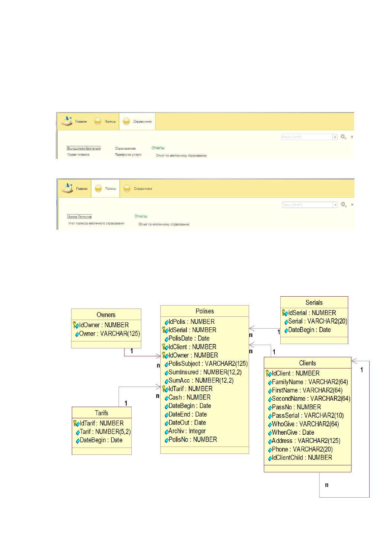Open the Архив Полюсов link
This screenshot has width=392, height=555.
(x=79, y=217)
